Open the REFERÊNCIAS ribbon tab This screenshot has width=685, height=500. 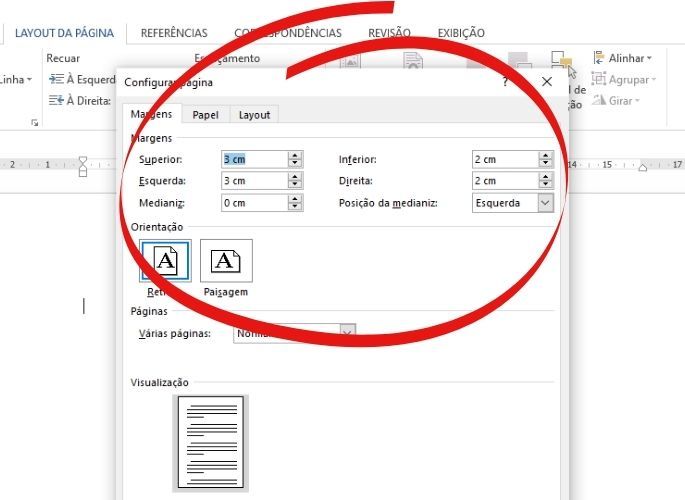(x=174, y=33)
